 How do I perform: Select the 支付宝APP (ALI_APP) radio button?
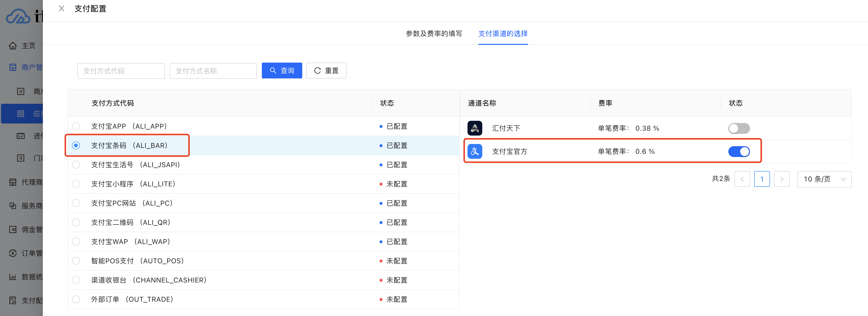(x=76, y=126)
